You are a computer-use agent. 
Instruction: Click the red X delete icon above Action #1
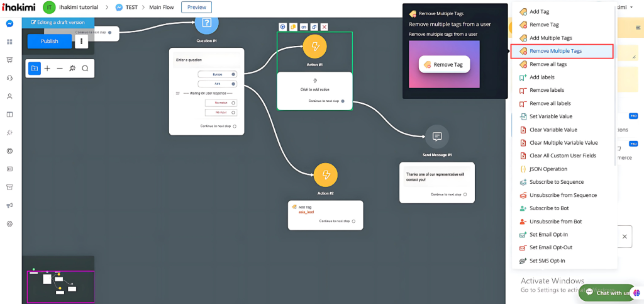(324, 27)
